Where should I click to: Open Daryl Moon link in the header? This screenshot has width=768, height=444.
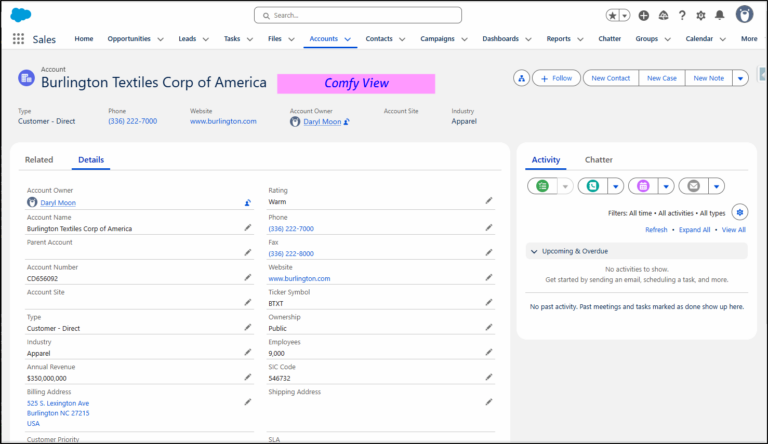[322, 122]
